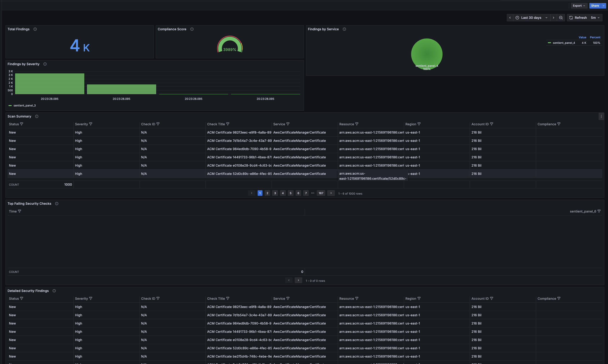The image size is (608, 364).
Task: Filter Scan Summary by Check ID column
Action: tap(158, 124)
